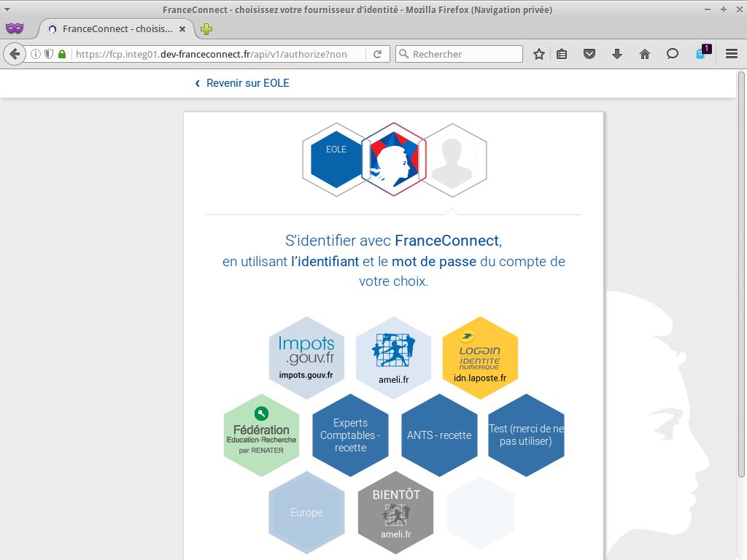Choose the Europe identity provider hexagon

pyautogui.click(x=306, y=513)
